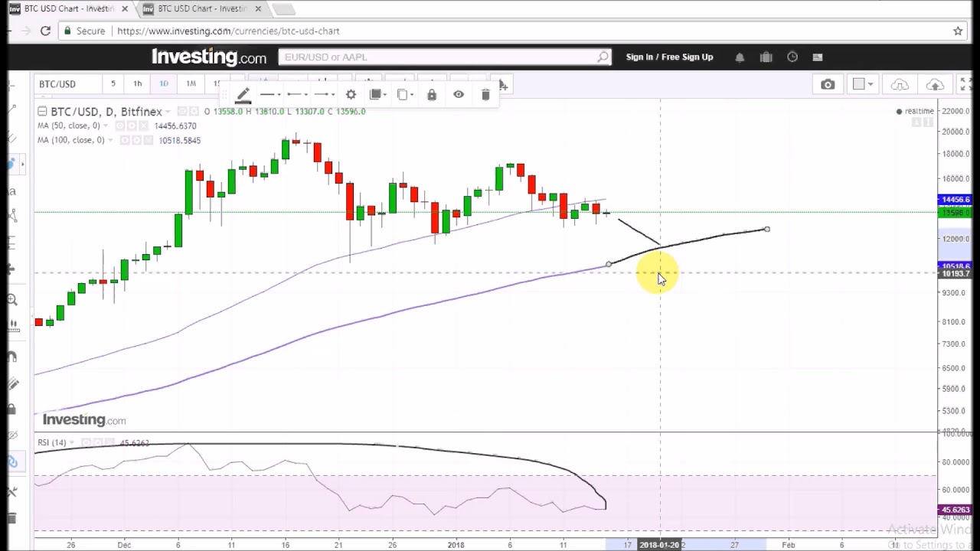This screenshot has height=551, width=980.
Task: Remove all drawings with left toolbar trash
Action: 12,519
